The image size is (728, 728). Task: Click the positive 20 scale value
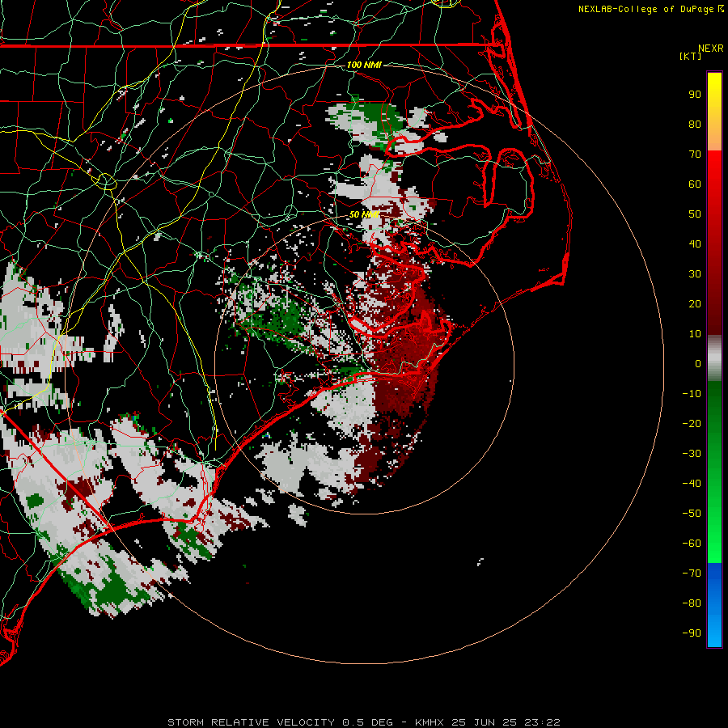[695, 303]
